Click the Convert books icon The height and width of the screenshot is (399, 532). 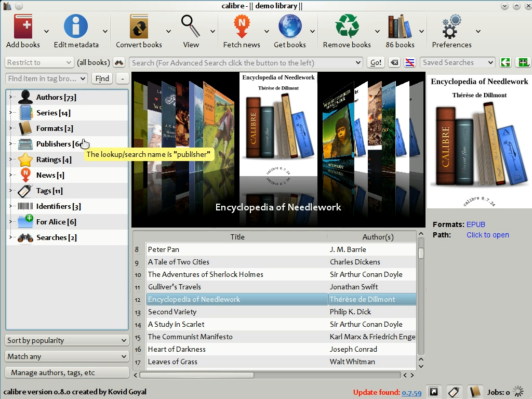click(139, 26)
